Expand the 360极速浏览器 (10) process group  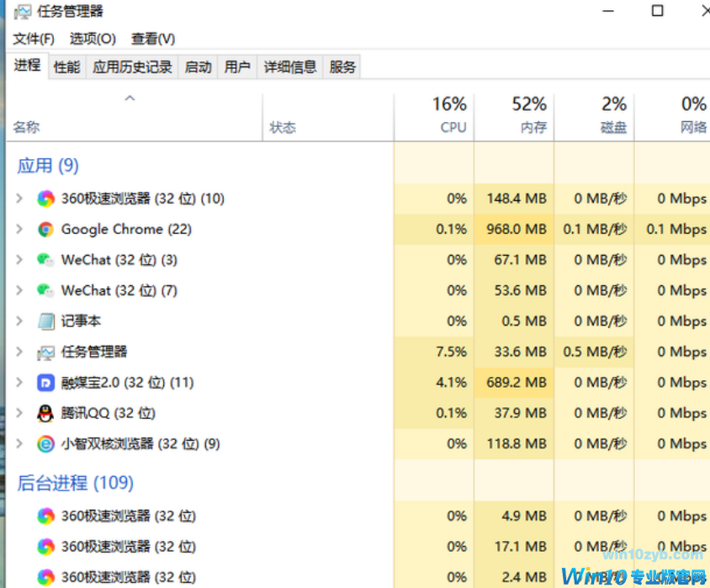20,199
